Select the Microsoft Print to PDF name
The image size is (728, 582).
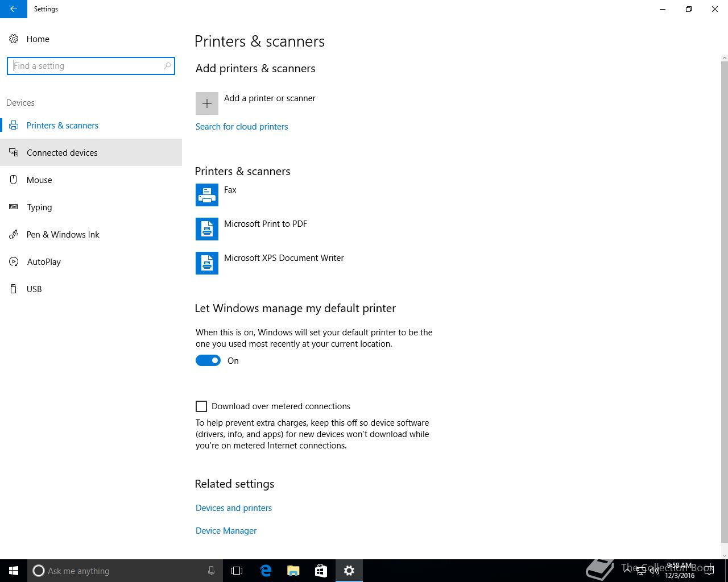pyautogui.click(x=266, y=224)
